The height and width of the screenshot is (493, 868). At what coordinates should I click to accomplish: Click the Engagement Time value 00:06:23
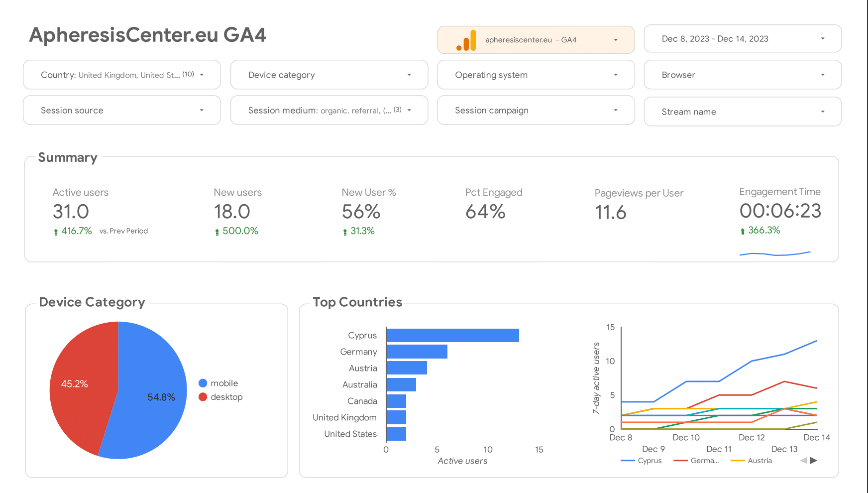tap(780, 211)
